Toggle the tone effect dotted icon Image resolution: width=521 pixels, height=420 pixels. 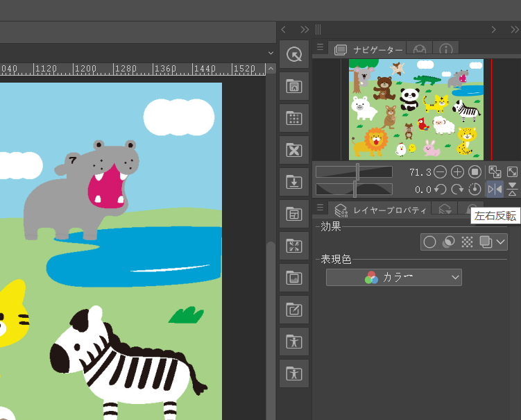467,242
